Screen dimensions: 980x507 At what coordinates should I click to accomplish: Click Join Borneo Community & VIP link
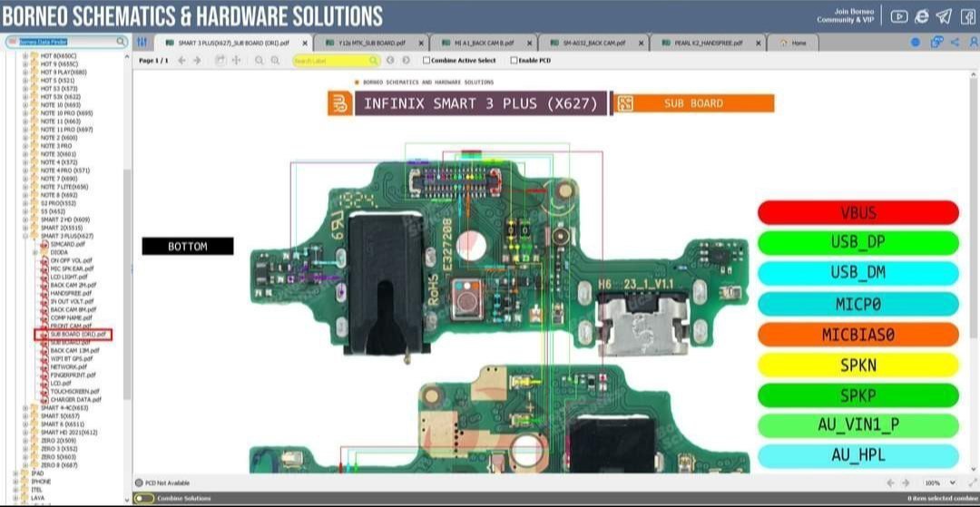(845, 15)
